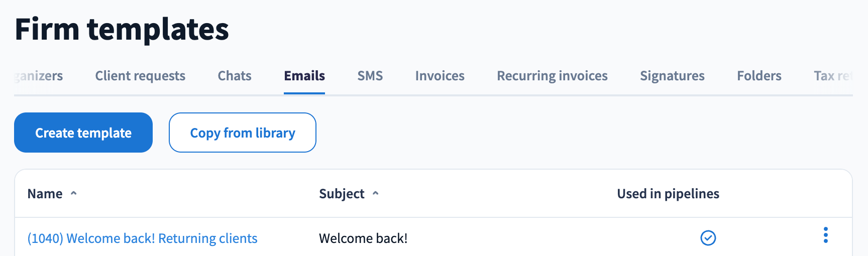Click the Used in pipelines column header
868x256 pixels.
click(x=668, y=194)
